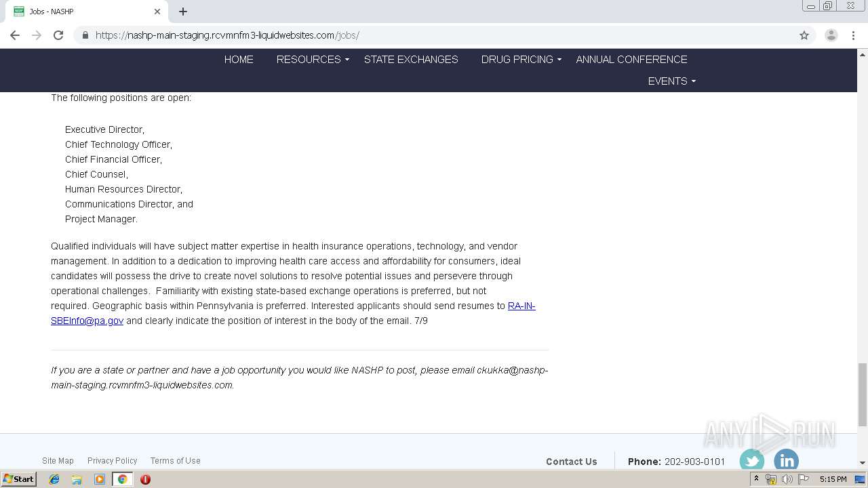Click the action center flag tray icon
Viewport: 868px width, 488px height.
click(804, 479)
